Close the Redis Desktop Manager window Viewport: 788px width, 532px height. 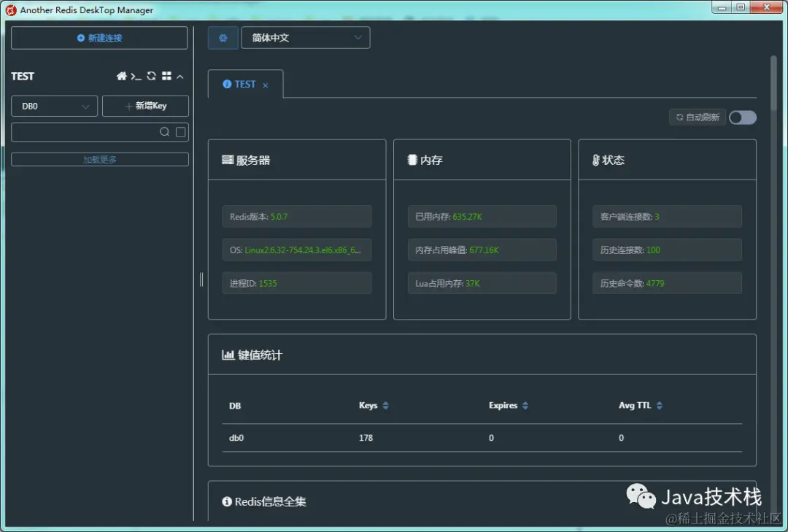point(766,7)
